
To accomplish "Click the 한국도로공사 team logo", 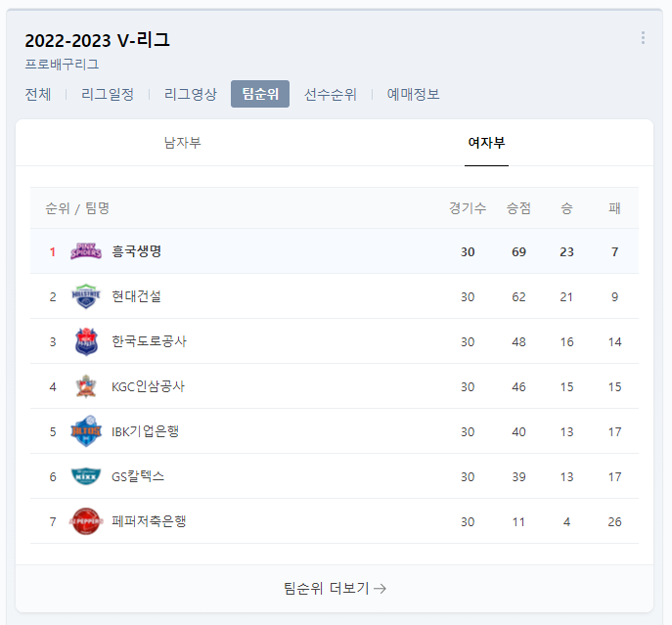I will point(86,341).
